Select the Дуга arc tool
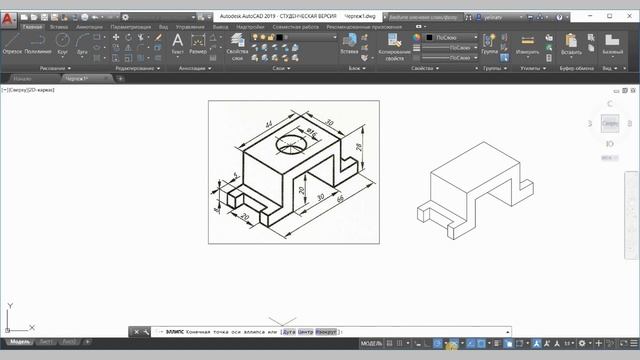The width and height of the screenshot is (640, 360). (82, 44)
